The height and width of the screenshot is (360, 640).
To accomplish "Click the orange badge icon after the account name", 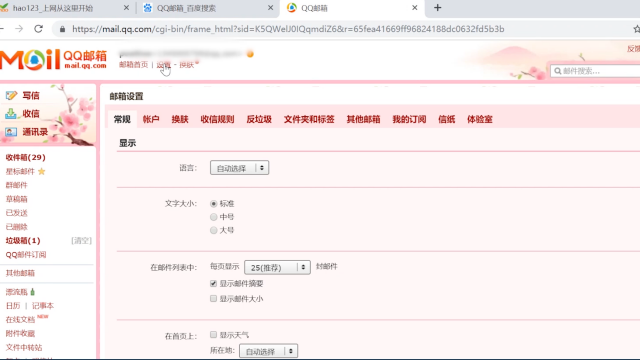I will click(x=250, y=54).
